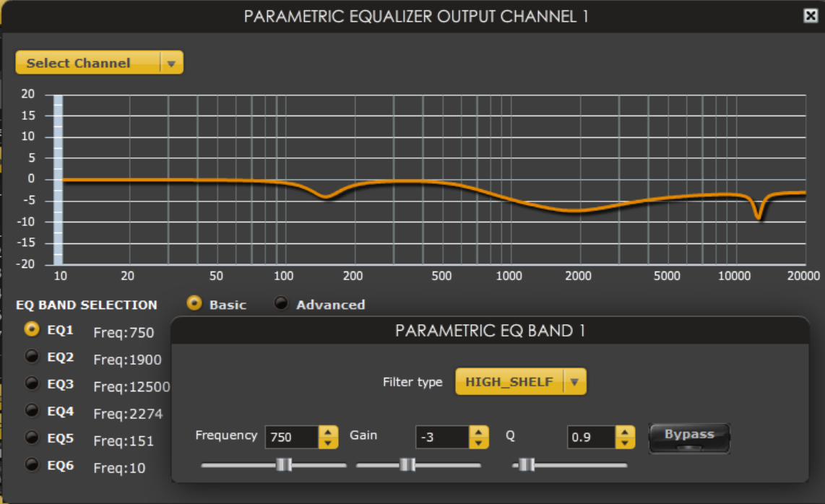Switch to Basic mode
The width and height of the screenshot is (825, 504).
pos(194,303)
